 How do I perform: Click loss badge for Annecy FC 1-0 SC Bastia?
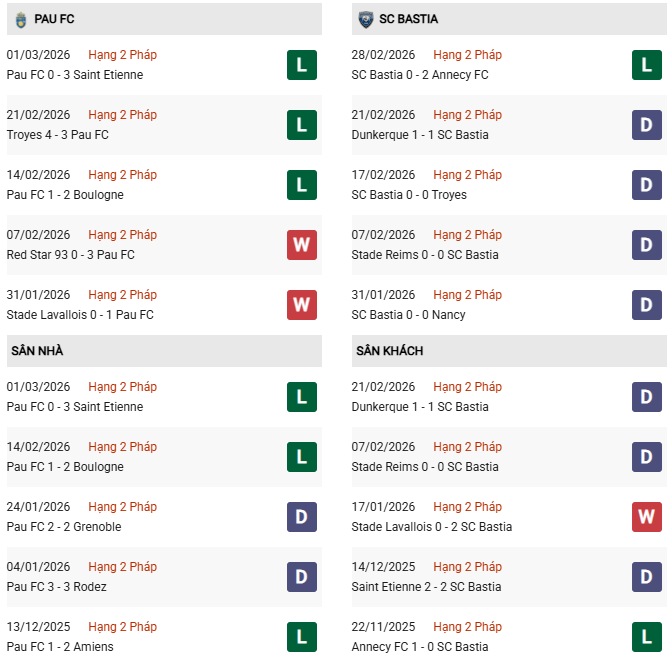click(647, 637)
